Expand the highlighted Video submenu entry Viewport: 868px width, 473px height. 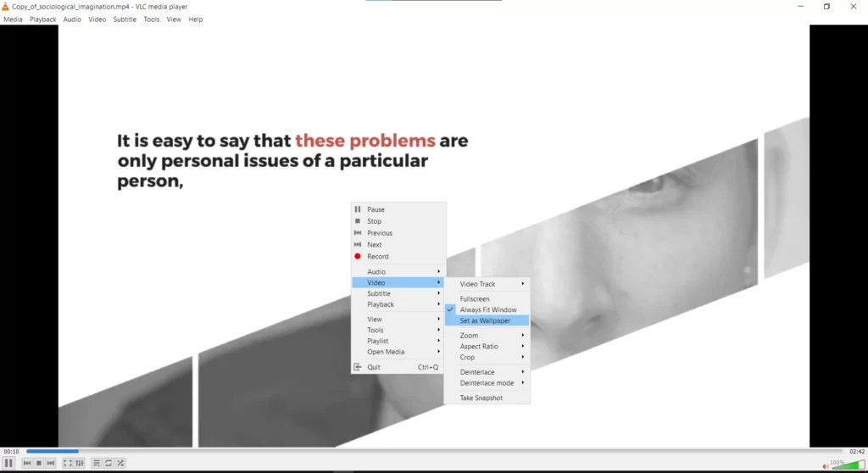click(398, 282)
